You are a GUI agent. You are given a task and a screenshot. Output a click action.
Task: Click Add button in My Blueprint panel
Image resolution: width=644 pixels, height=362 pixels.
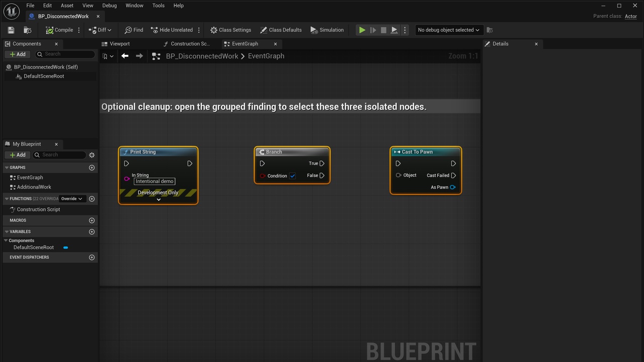click(18, 155)
